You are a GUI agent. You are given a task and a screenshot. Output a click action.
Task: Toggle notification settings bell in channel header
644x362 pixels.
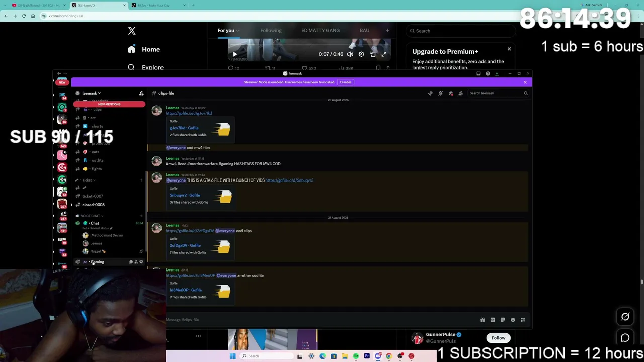[x=440, y=93]
